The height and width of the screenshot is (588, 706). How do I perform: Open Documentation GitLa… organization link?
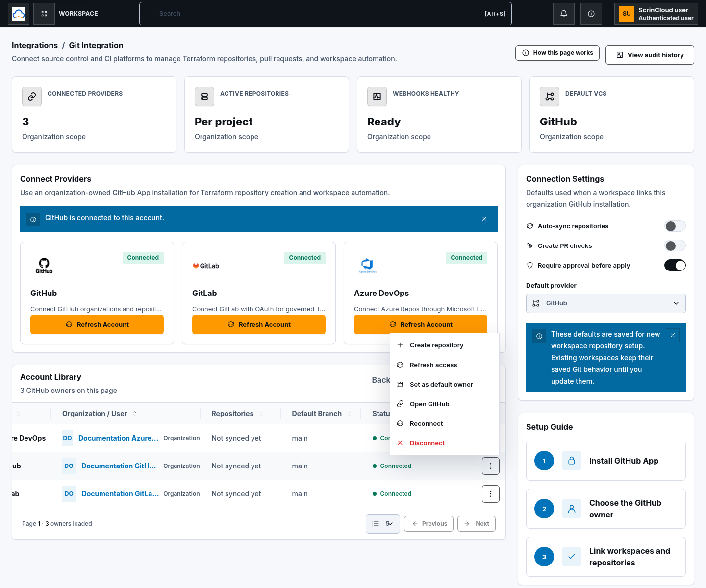click(x=120, y=494)
